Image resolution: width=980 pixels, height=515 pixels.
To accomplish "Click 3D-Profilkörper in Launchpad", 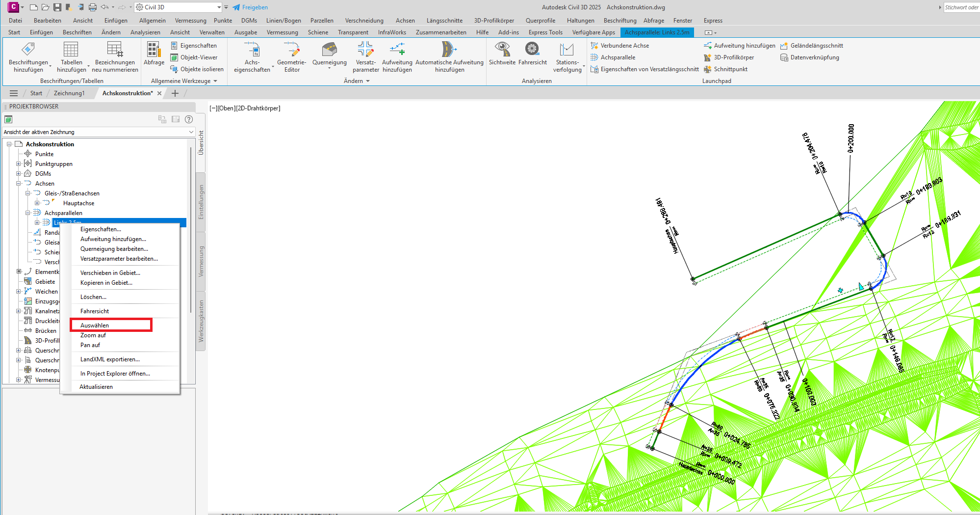I will [x=729, y=57].
